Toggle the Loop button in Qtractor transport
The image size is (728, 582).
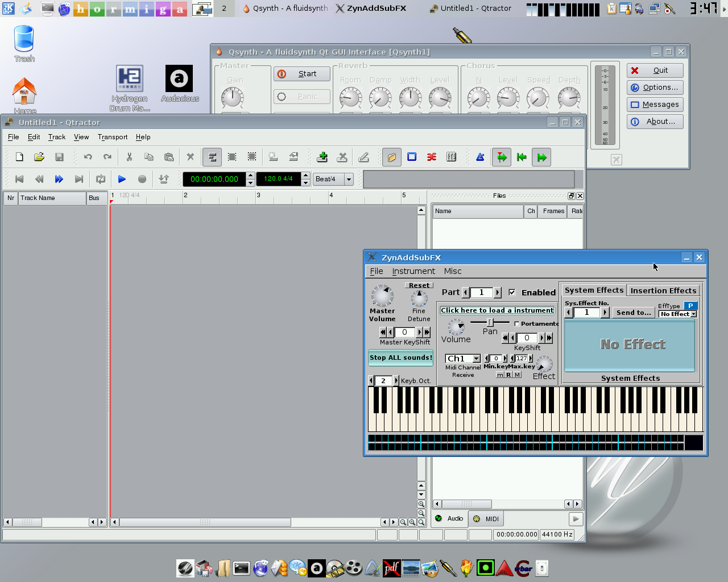[101, 179]
